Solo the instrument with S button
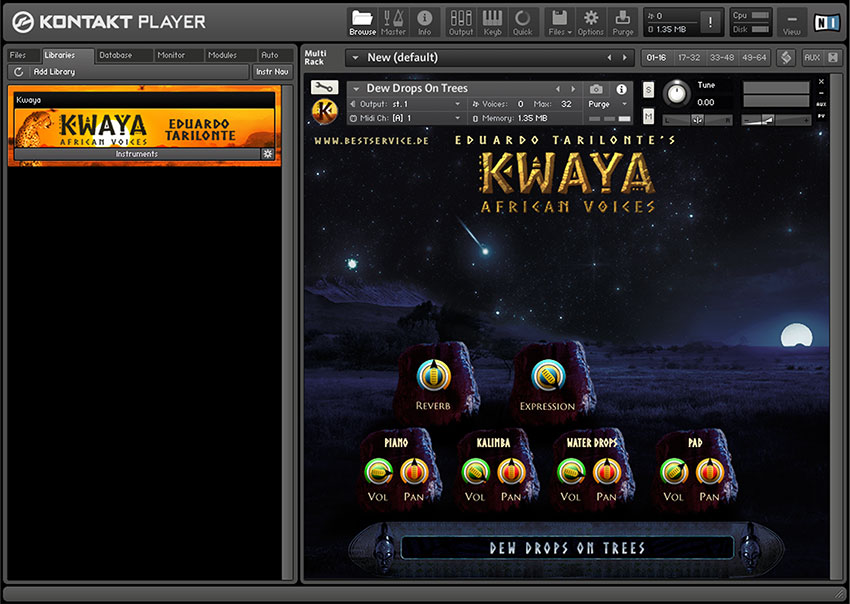The width and height of the screenshot is (850, 604). [x=648, y=90]
